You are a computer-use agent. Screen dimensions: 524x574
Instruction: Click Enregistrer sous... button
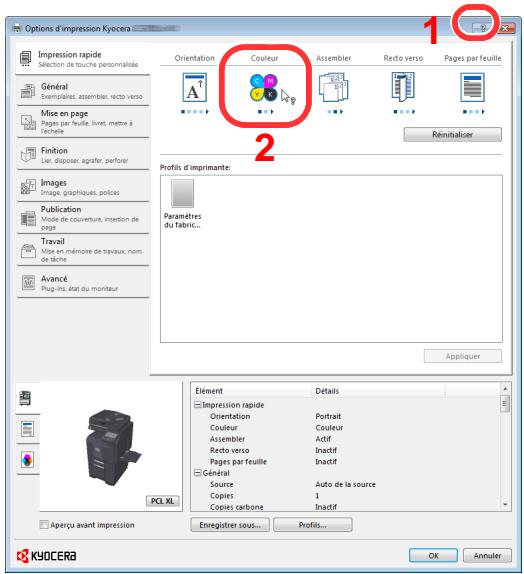click(x=230, y=525)
